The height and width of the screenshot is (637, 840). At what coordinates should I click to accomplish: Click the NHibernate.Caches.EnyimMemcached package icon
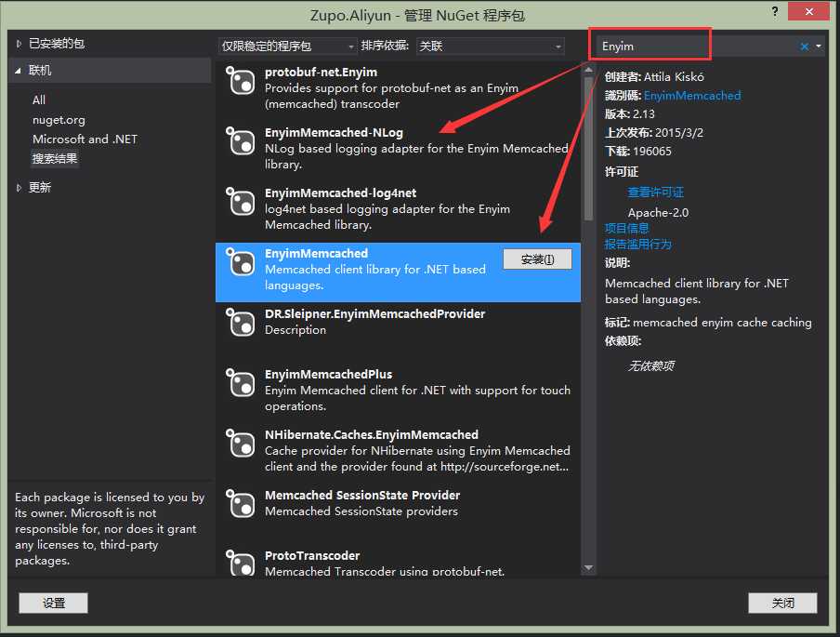point(240,445)
